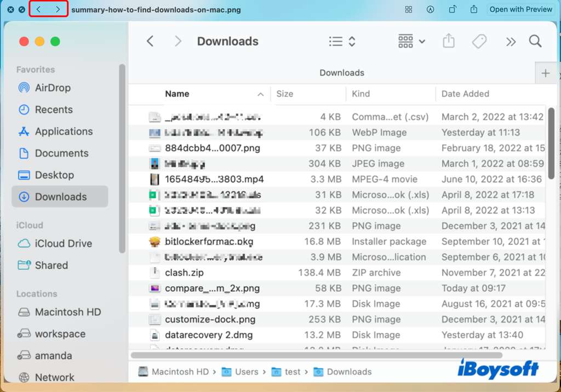This screenshot has width=561, height=392.
Task: Click the Finder back chevron beside Downloads title
Action: pyautogui.click(x=150, y=42)
